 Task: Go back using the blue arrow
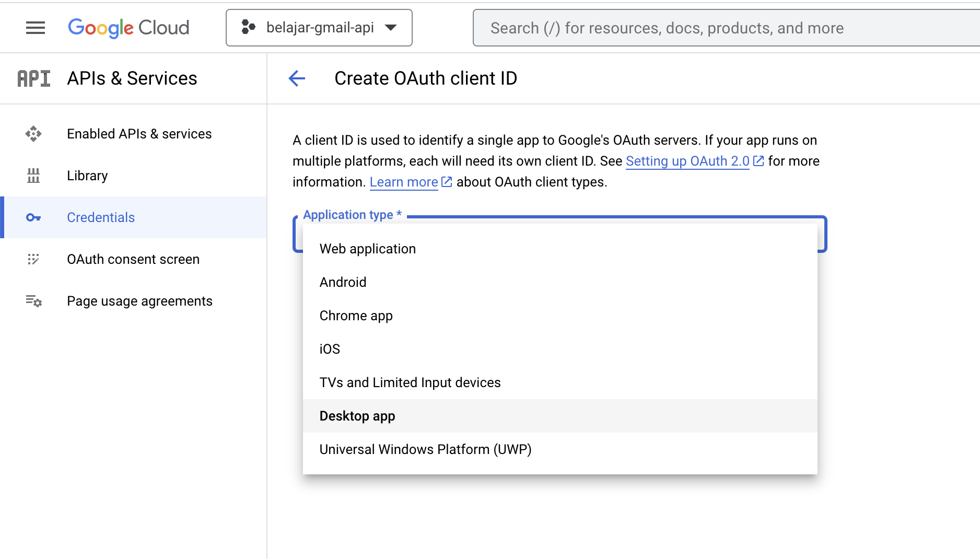pos(297,78)
